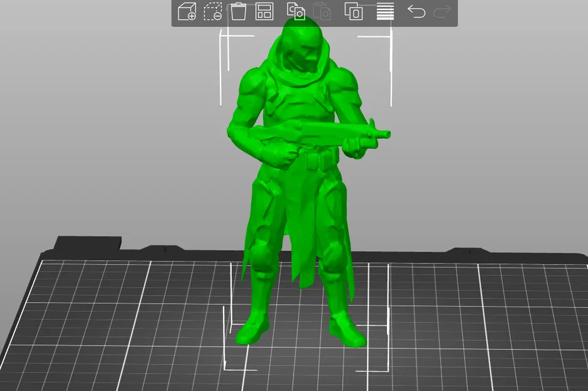Click the Delete selected object icon
588x391 pixels.
click(x=213, y=12)
